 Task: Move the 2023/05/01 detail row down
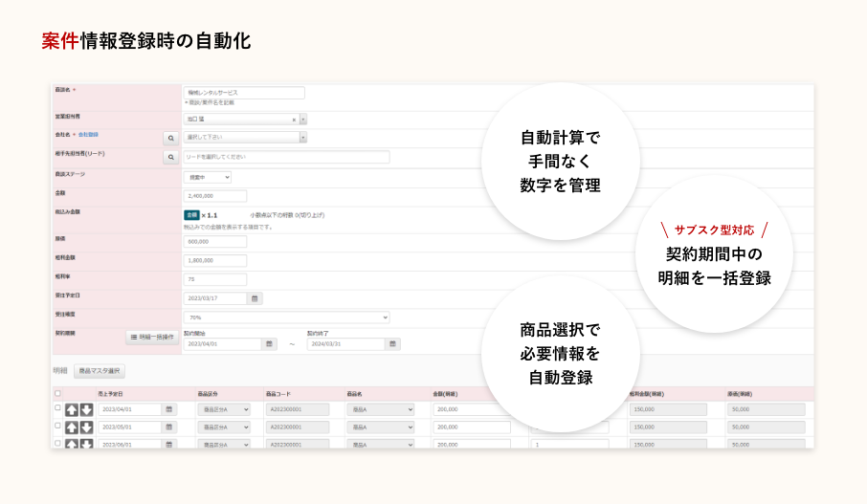86,427
